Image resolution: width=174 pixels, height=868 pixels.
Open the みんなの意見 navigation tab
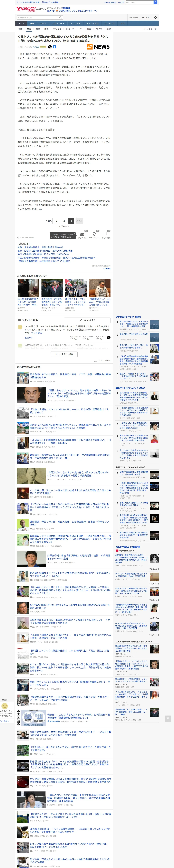[x=92, y=24]
